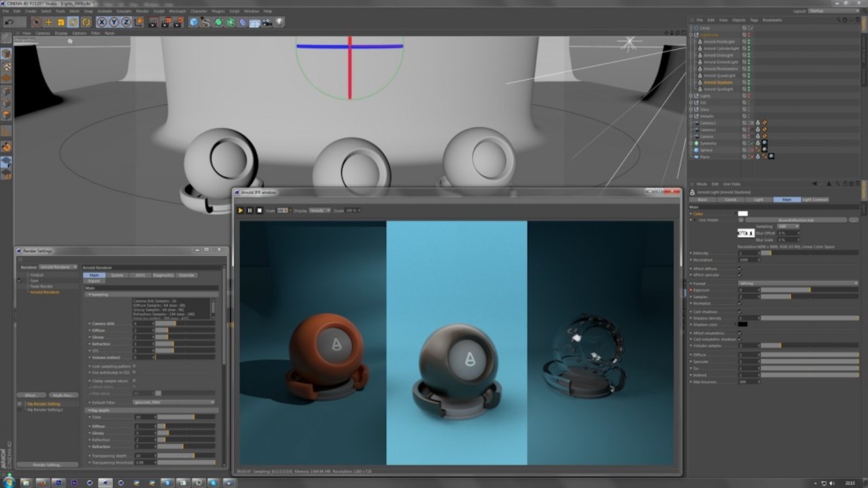Image resolution: width=868 pixels, height=488 pixels.
Task: Open the viewport Display menu
Action: [61, 33]
